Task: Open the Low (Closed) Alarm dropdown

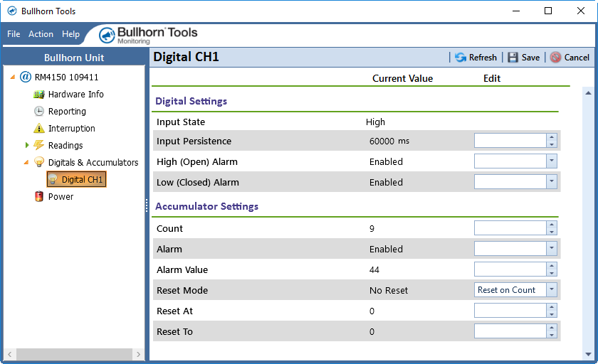Action: 552,181
